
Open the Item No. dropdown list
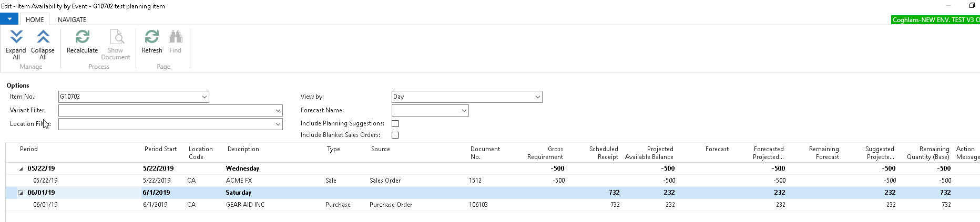(204, 97)
